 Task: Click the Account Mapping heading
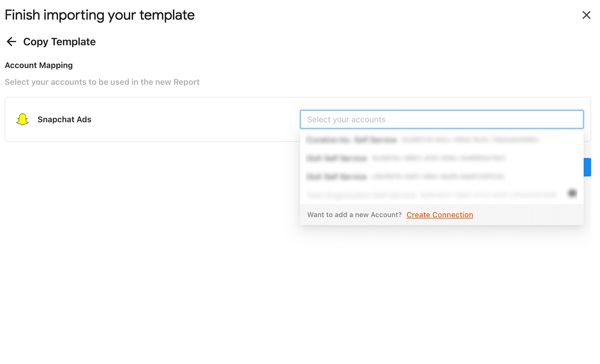tap(38, 65)
